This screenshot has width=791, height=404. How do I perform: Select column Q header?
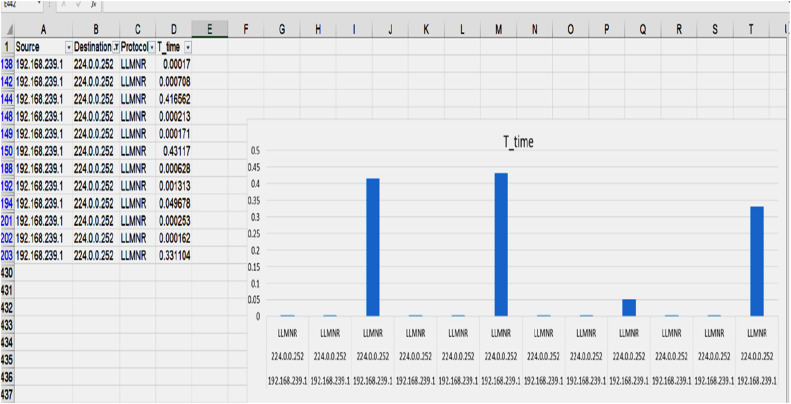[643, 30]
